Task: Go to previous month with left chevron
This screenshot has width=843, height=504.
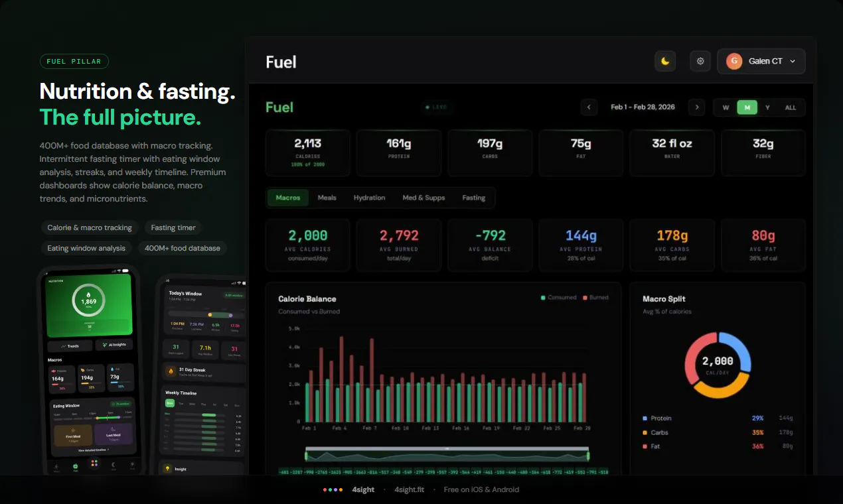Action: (x=589, y=107)
